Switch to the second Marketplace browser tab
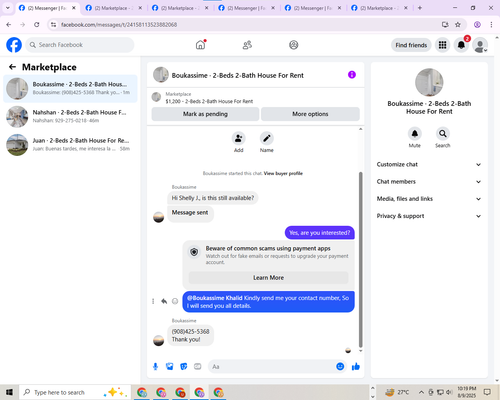500x400 pixels. coord(112,8)
